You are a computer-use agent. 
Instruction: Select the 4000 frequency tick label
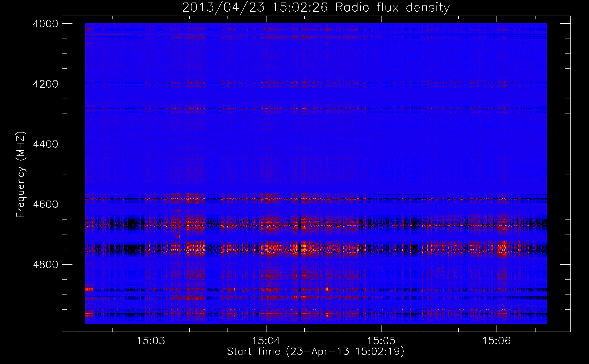pos(46,24)
